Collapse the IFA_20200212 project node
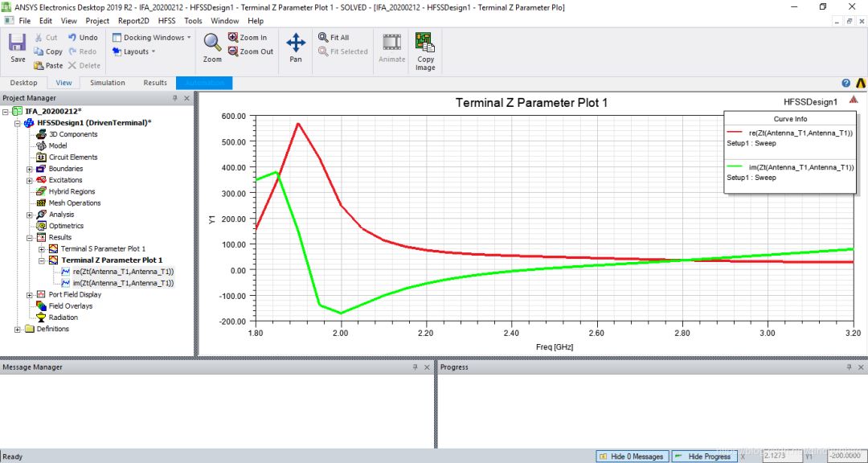 click(x=6, y=111)
